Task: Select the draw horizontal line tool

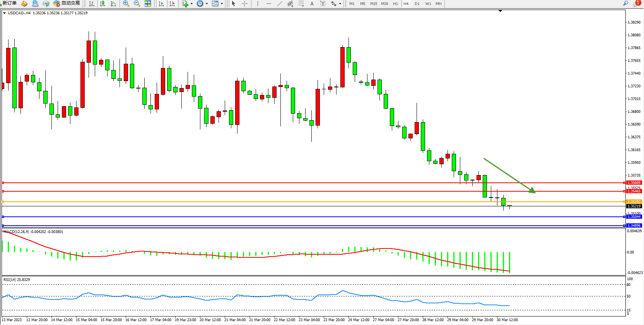Action: [x=269, y=3]
